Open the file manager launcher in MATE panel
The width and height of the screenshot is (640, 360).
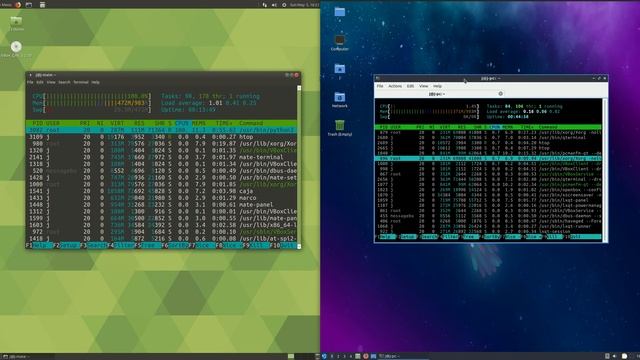tap(29, 5)
